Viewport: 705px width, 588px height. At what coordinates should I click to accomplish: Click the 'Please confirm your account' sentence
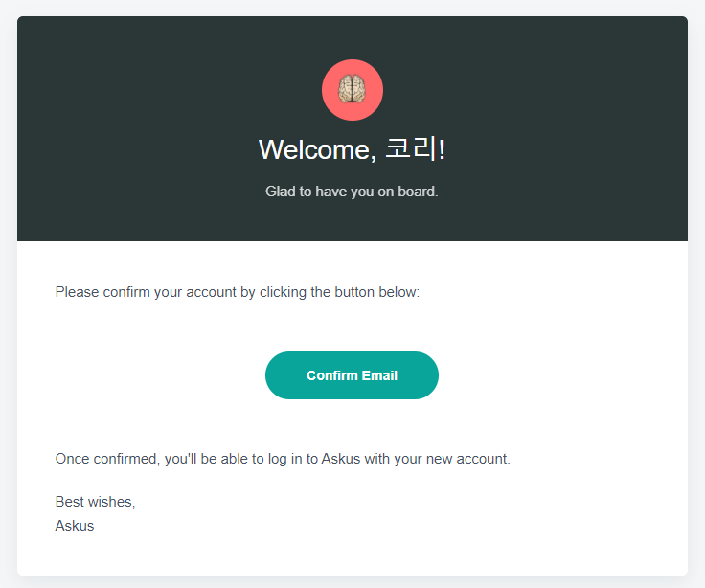[x=237, y=292]
